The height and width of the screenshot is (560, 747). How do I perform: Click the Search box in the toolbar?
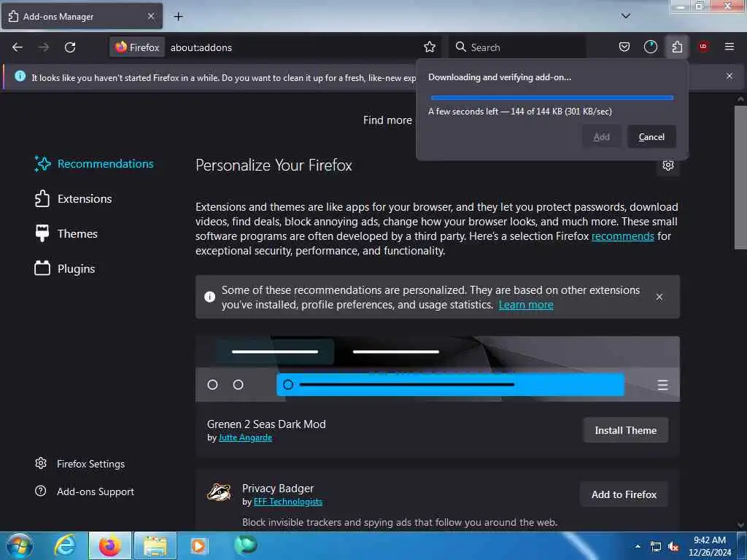point(517,47)
